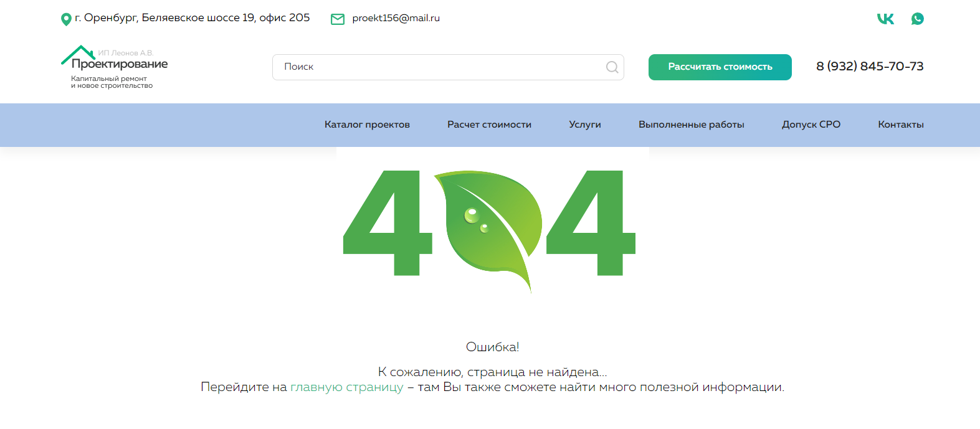Open the Контакты page

[x=900, y=125]
